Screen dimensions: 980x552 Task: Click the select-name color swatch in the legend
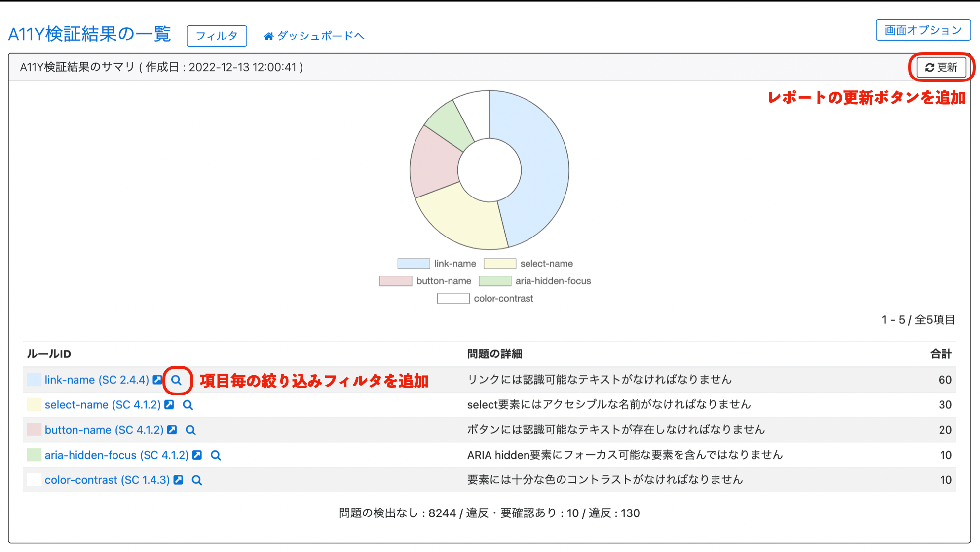pyautogui.click(x=500, y=263)
